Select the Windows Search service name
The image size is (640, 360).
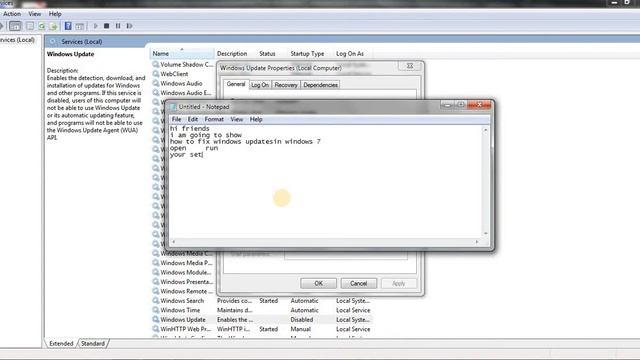pyautogui.click(x=182, y=300)
